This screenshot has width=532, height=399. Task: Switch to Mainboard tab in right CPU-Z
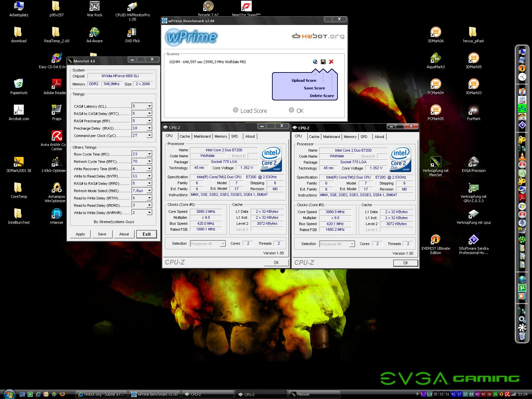332,137
